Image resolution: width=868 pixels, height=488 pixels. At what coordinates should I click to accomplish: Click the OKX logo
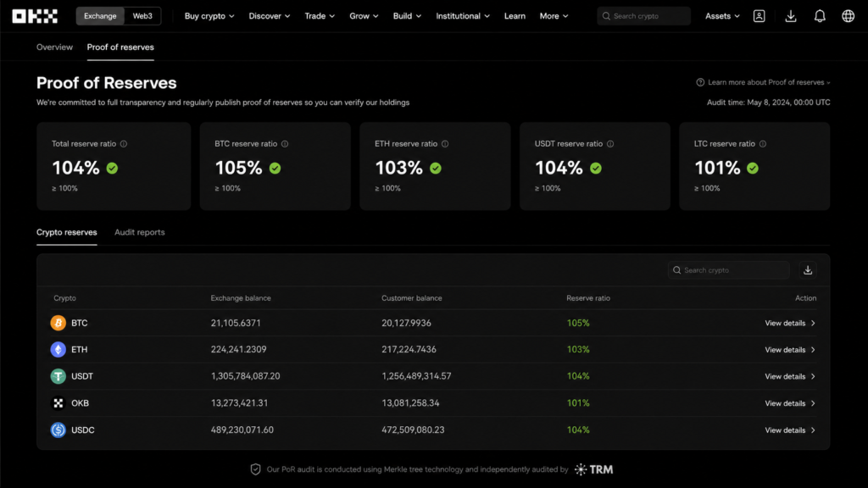[x=35, y=16]
